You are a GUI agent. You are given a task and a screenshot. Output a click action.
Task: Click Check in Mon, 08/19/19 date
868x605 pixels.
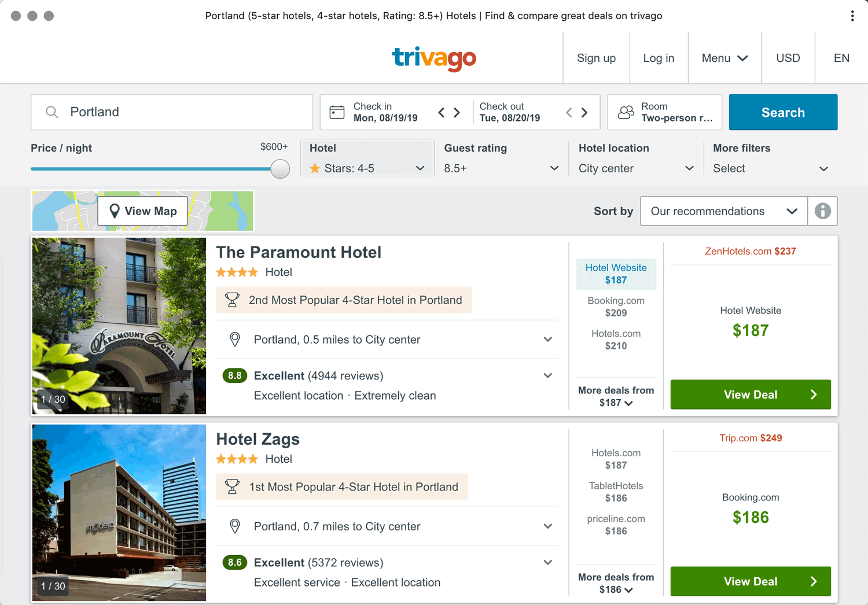[385, 112]
